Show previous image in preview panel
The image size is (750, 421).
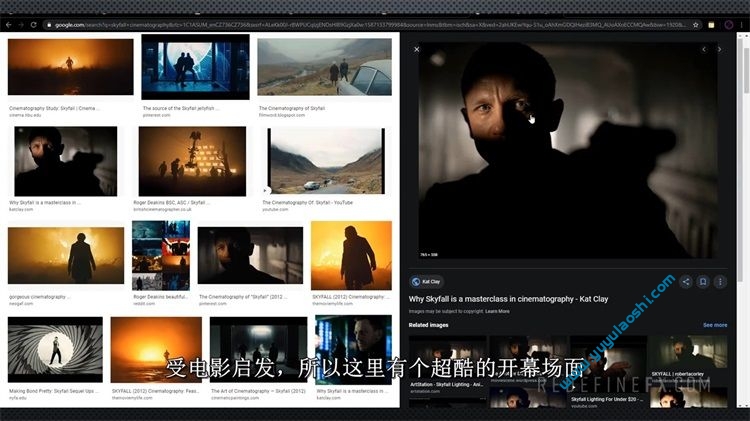(x=704, y=49)
